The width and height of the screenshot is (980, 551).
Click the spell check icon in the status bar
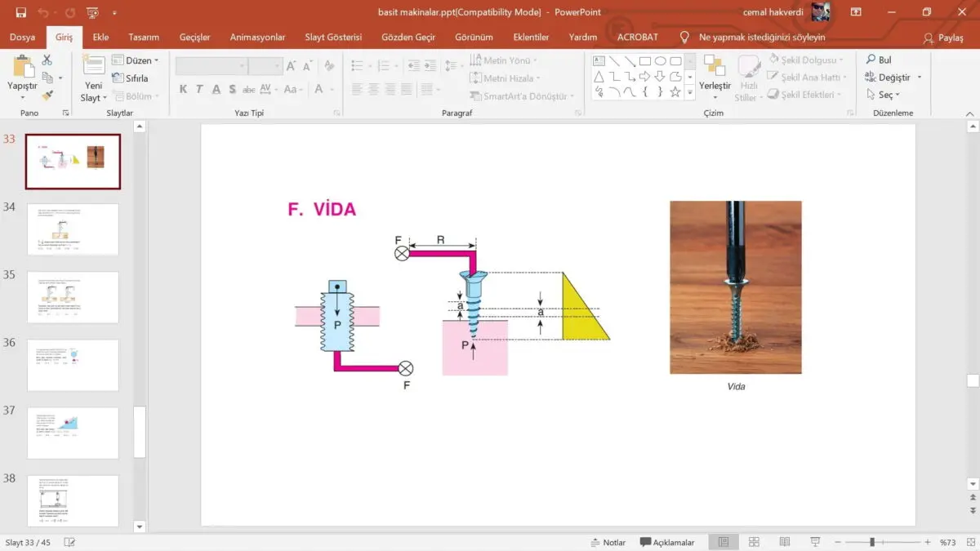tap(69, 542)
